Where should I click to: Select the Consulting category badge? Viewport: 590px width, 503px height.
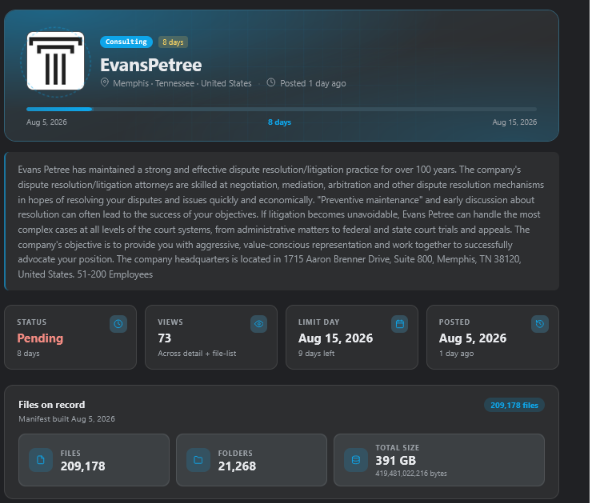click(x=126, y=42)
